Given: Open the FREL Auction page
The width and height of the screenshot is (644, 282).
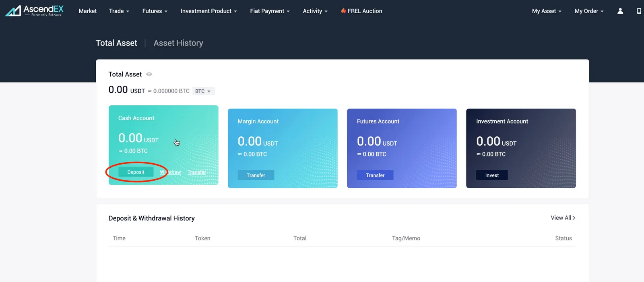Looking at the screenshot, I should pyautogui.click(x=361, y=11).
